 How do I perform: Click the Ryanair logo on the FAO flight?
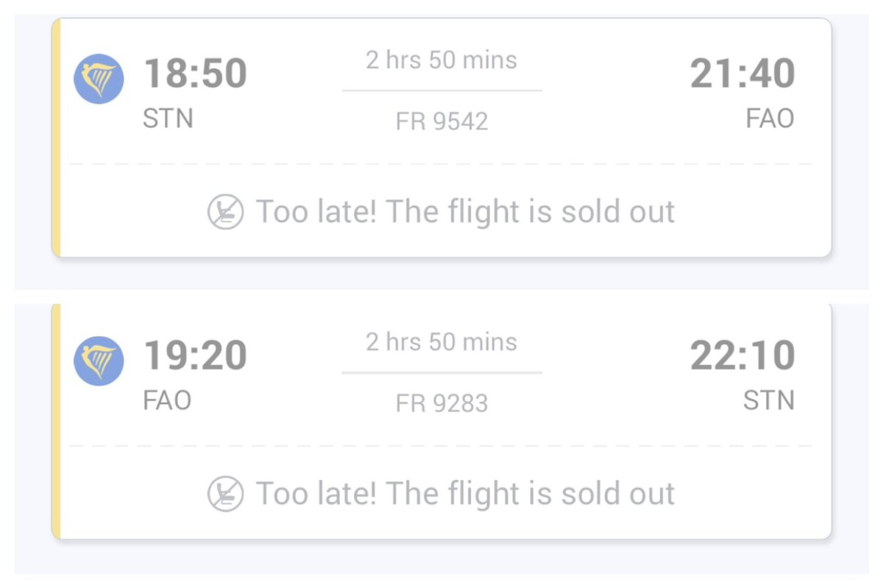(99, 361)
